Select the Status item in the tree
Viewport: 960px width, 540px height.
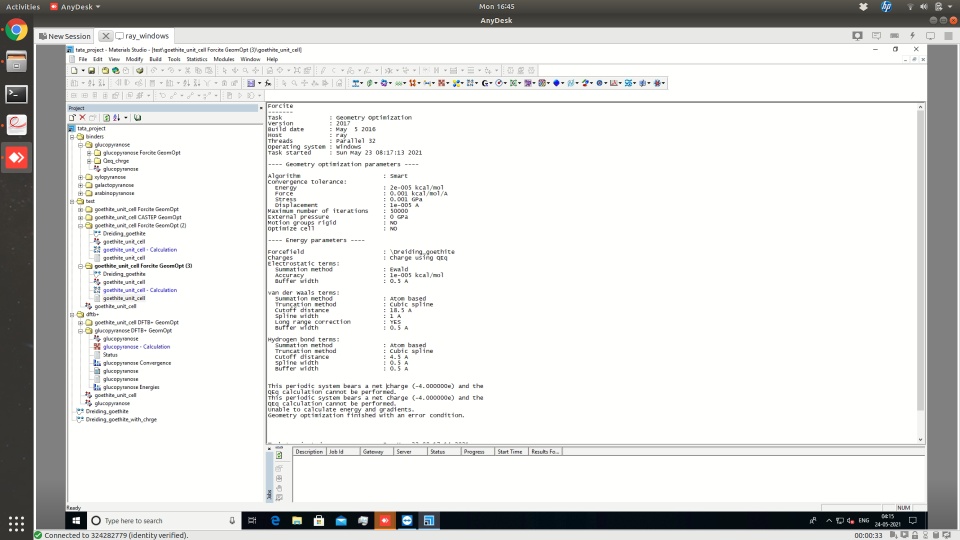tap(110, 354)
